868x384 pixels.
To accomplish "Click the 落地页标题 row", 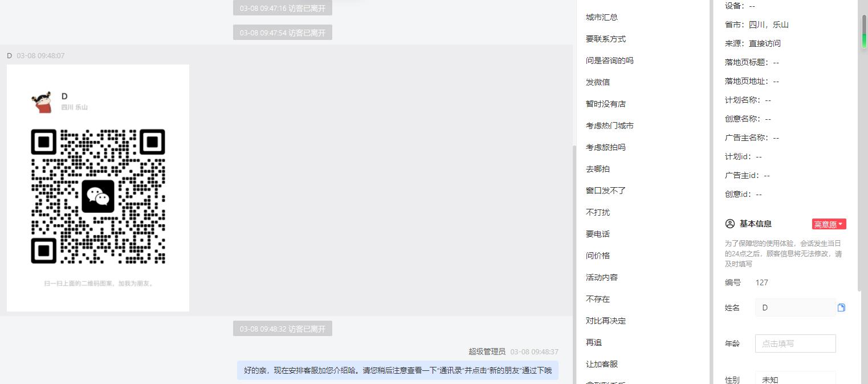I will 752,62.
